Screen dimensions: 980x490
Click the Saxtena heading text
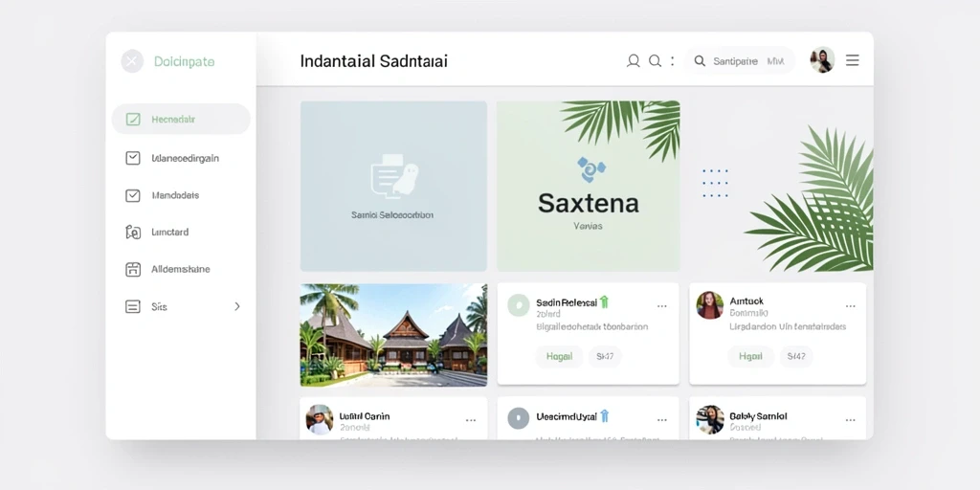click(x=589, y=203)
